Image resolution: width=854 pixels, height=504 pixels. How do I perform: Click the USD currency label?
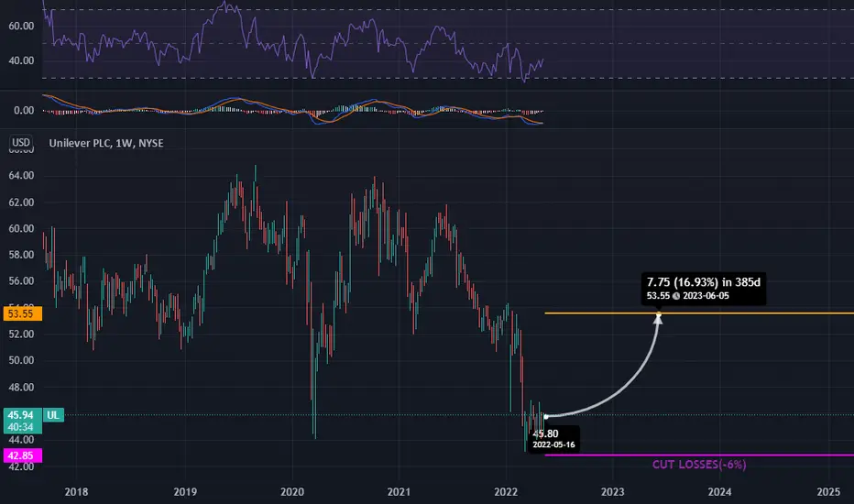point(21,143)
